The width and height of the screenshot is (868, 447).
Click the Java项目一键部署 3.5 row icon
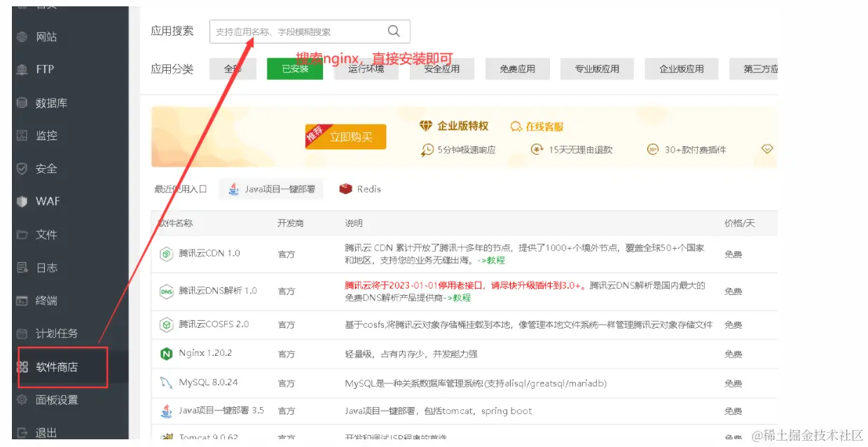click(x=166, y=411)
